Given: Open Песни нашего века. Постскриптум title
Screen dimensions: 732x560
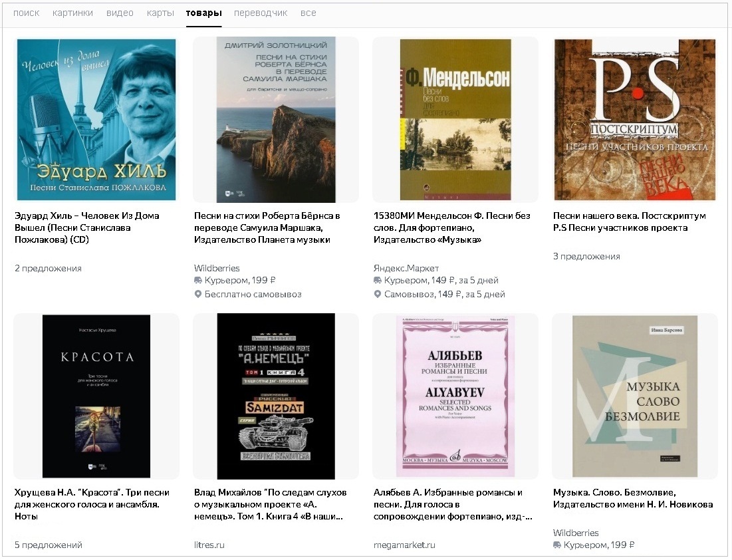Looking at the screenshot, I should [630, 221].
